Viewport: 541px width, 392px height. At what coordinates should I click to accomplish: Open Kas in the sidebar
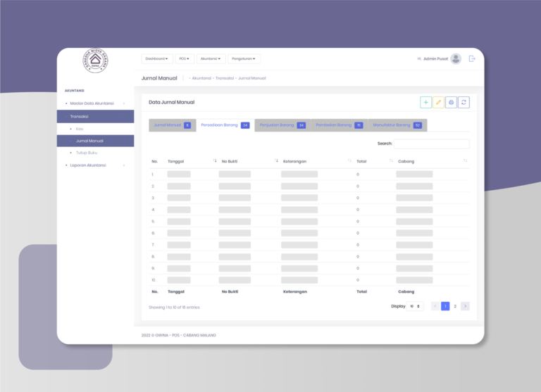80,129
